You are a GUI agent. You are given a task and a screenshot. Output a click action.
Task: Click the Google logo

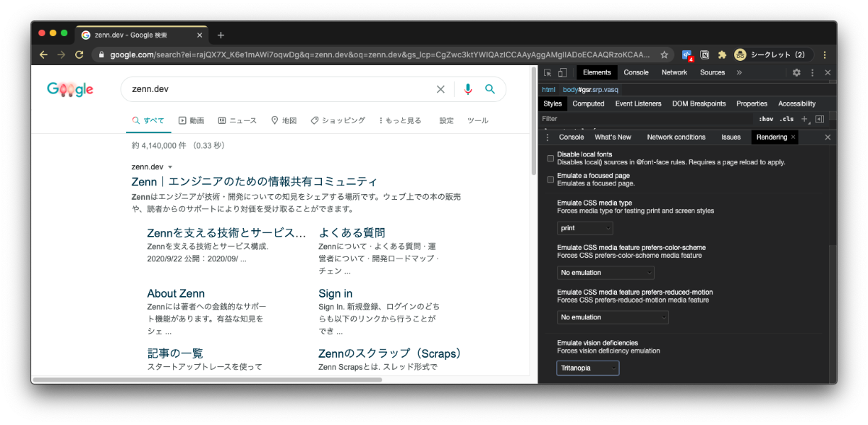point(70,89)
